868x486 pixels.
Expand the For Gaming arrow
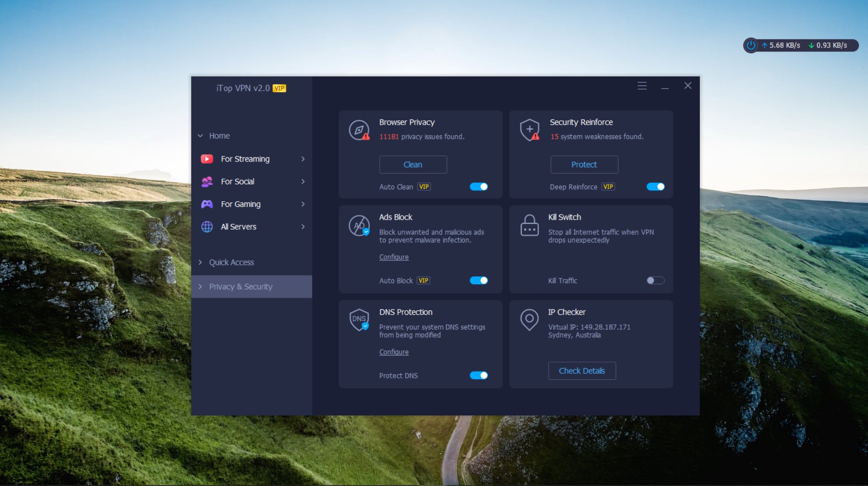[303, 204]
